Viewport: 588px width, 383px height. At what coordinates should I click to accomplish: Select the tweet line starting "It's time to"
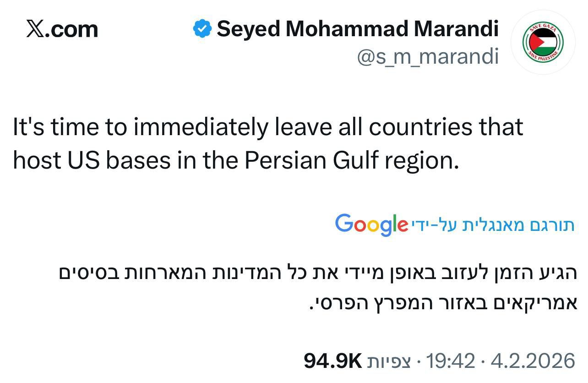[268, 127]
